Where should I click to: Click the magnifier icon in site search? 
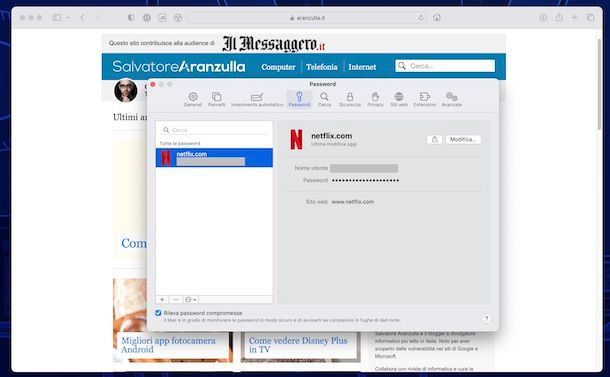click(x=402, y=66)
